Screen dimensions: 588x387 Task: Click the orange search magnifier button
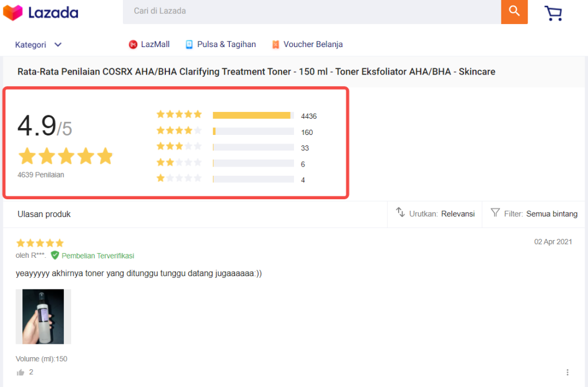(x=514, y=11)
